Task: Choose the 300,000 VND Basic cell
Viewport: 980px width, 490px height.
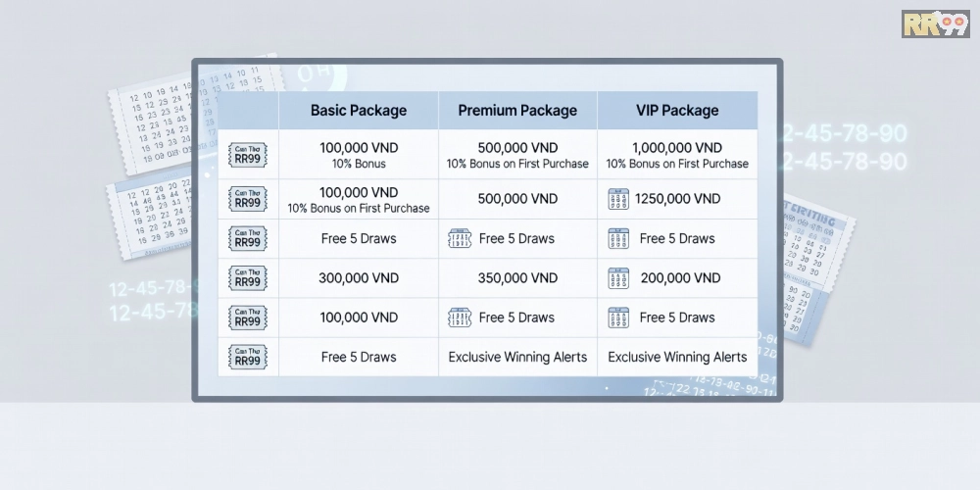Action: tap(359, 278)
